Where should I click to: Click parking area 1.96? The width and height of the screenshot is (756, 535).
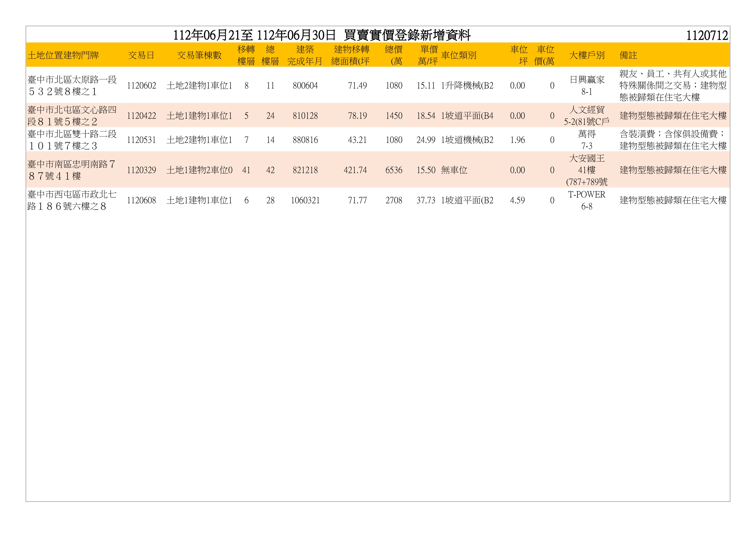point(517,140)
